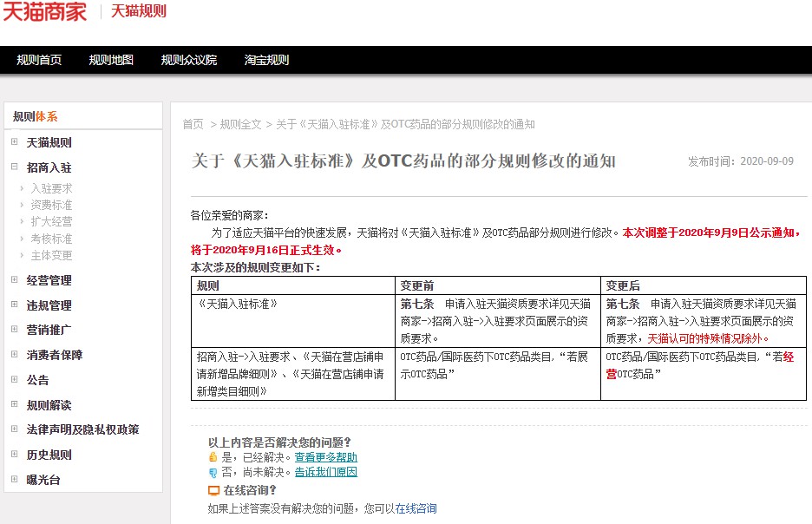812x524 pixels.
Task: Open the 规则首页 nav tab
Action: [39, 60]
